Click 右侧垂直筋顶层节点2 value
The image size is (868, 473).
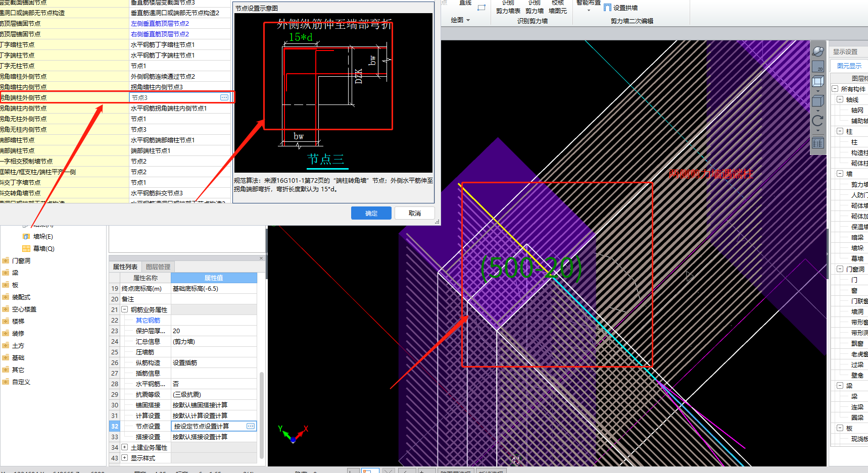[x=160, y=34]
